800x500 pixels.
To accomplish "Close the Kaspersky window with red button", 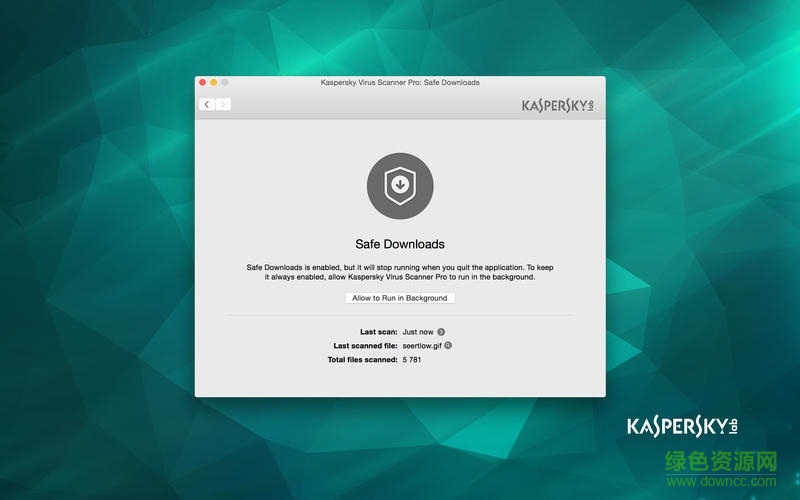I will pyautogui.click(x=203, y=82).
